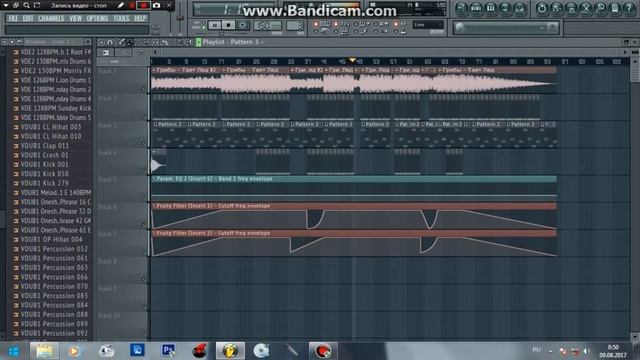Open Bandicam from the Windows taskbar
The height and width of the screenshot is (360, 640).
323,351
